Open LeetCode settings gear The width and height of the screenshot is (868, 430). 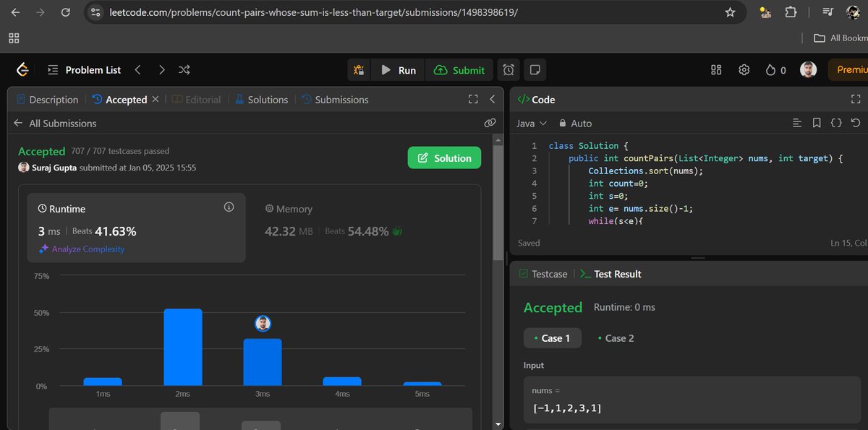pyautogui.click(x=744, y=70)
